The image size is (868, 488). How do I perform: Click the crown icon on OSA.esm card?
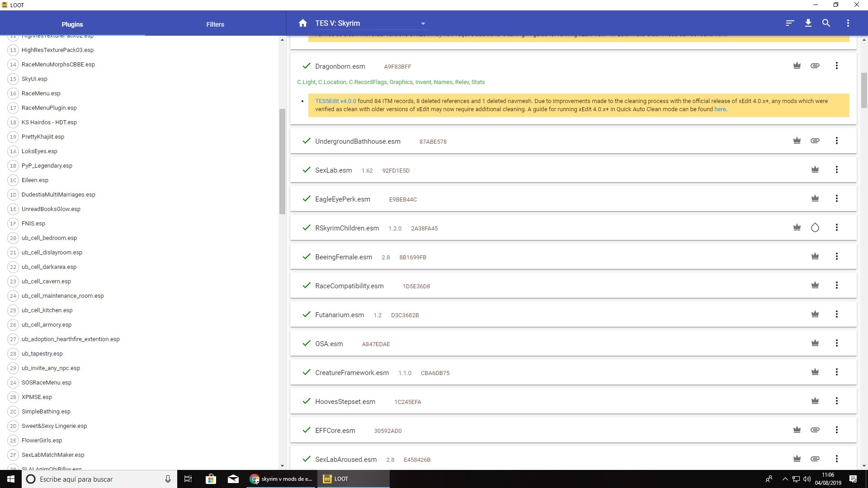tap(815, 343)
